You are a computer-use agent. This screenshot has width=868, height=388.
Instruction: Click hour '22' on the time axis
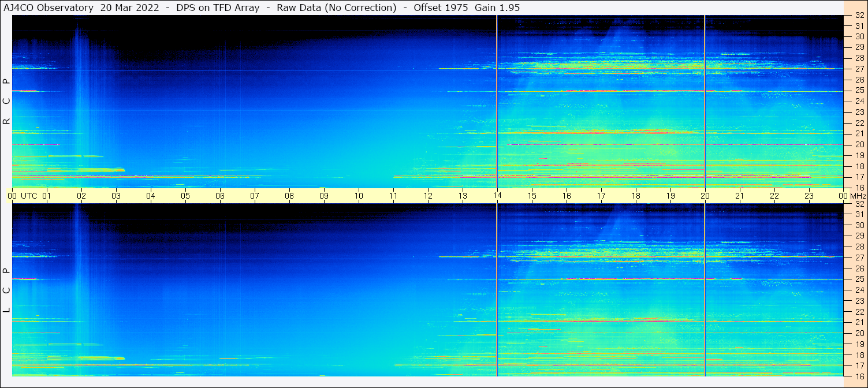(774, 196)
